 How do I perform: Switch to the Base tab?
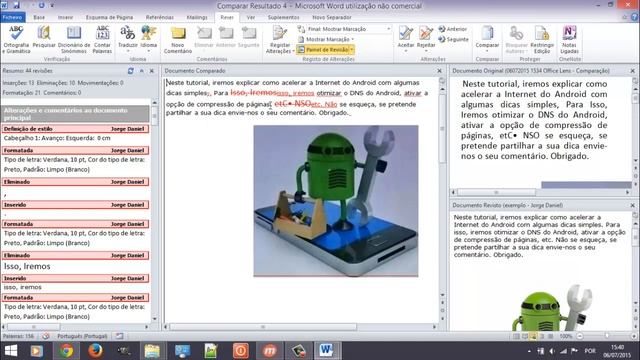39,17
